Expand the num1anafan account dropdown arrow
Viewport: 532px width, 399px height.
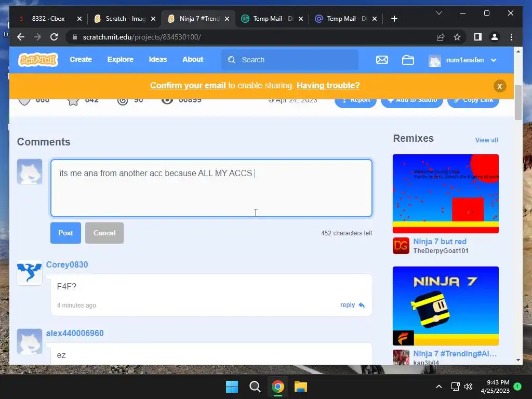tap(494, 60)
